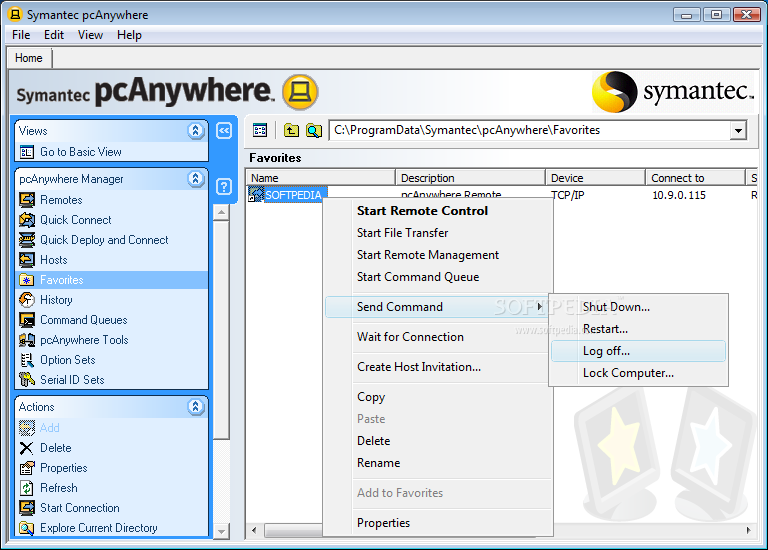Click the SOFTPEDIA name in the list
The width and height of the screenshot is (768, 550).
(x=293, y=195)
